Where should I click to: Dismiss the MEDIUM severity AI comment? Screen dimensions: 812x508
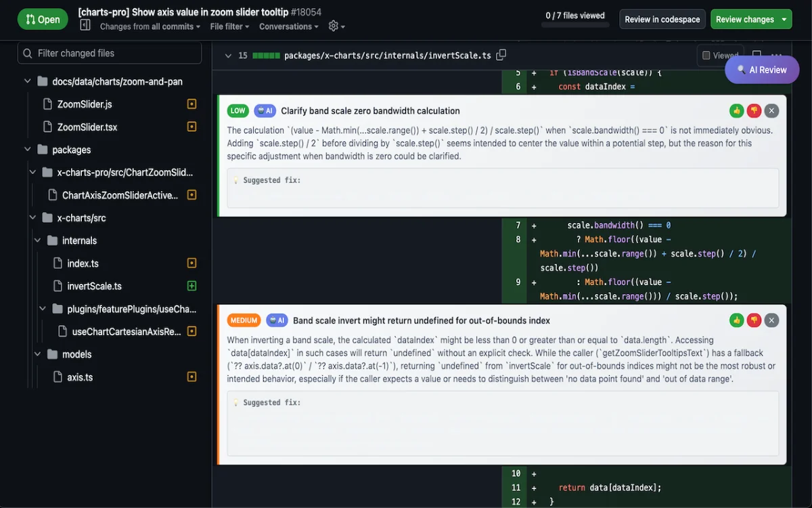(771, 320)
